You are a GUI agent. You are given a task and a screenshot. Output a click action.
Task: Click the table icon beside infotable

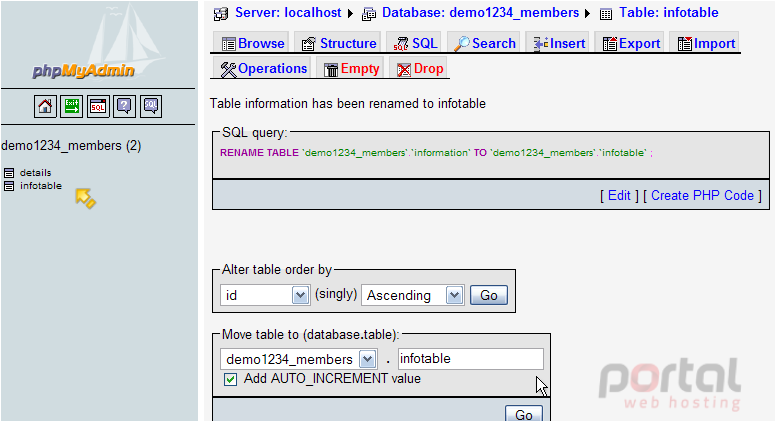coord(9,186)
